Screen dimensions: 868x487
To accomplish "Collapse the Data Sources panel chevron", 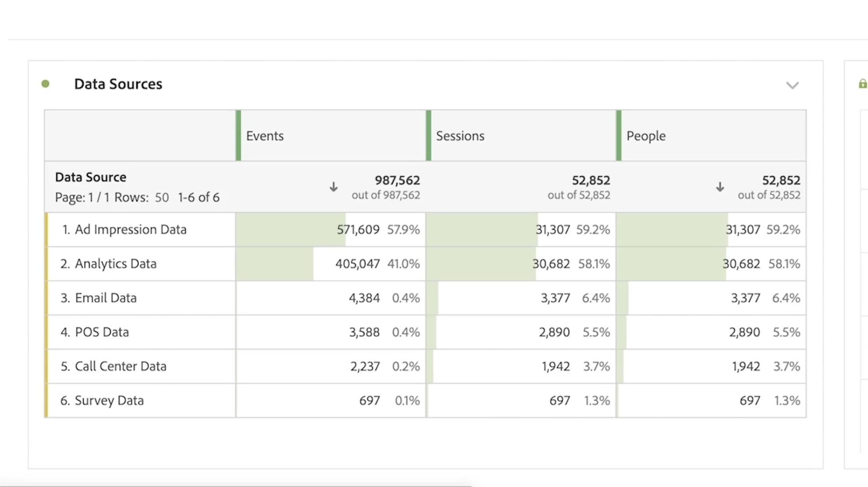I will [792, 85].
